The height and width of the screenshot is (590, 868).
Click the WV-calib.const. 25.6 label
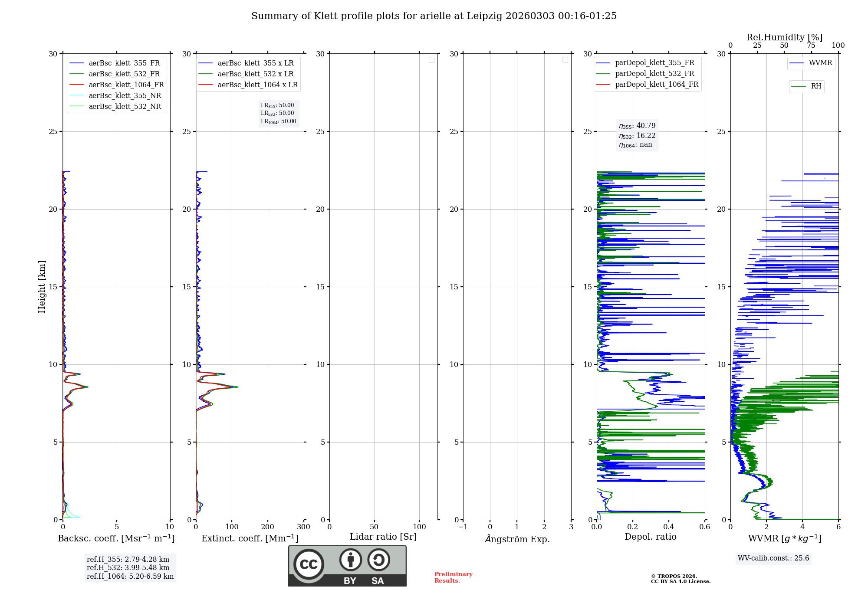(773, 558)
